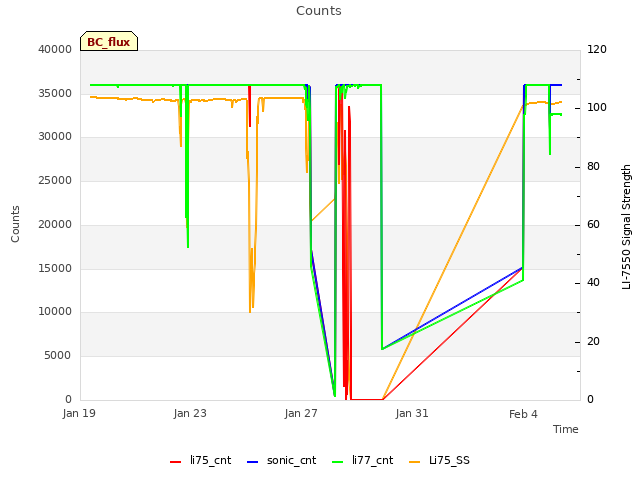Toggle the sonic_cnt legend entry
Image resolution: width=640 pixels, height=480 pixels.
[x=281, y=460]
